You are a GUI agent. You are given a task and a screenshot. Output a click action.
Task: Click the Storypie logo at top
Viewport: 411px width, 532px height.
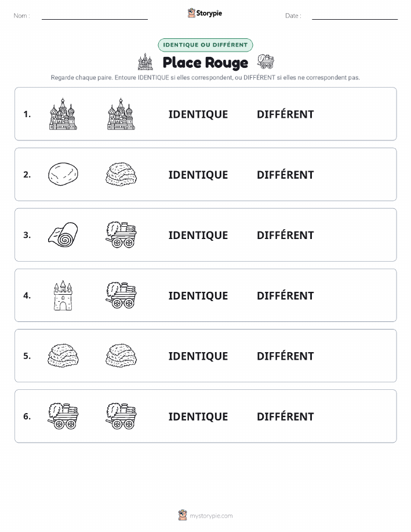(205, 13)
